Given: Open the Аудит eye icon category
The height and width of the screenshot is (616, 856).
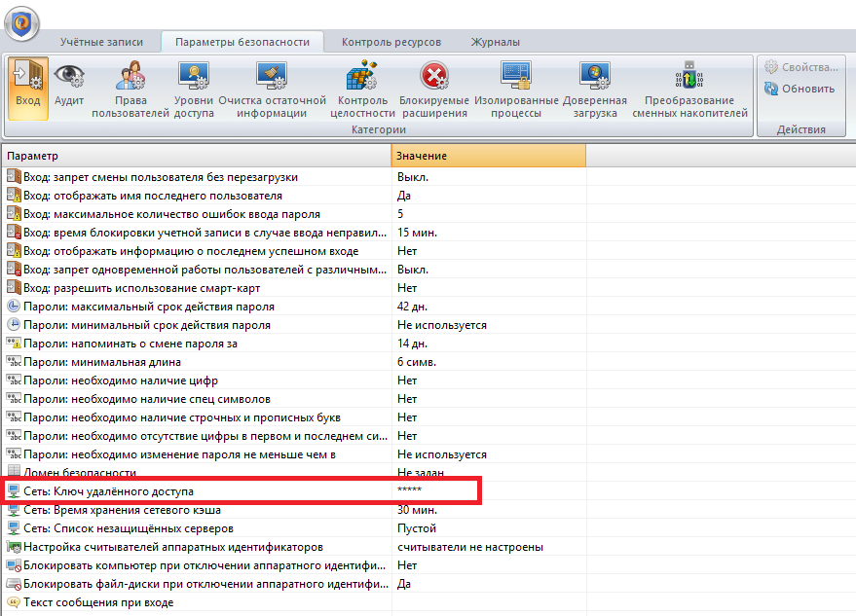Looking at the screenshot, I should point(69,85).
